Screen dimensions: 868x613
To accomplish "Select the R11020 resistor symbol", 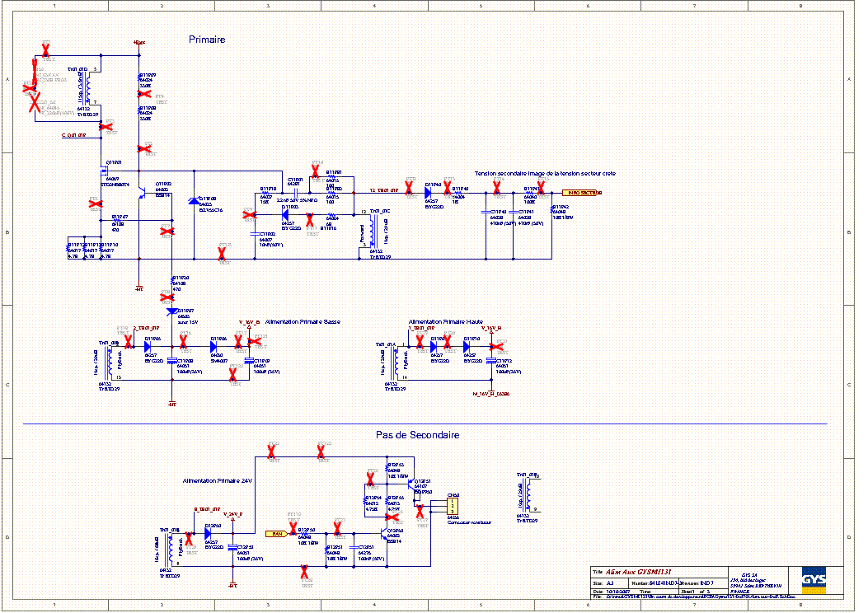I will pyautogui.click(x=172, y=282).
